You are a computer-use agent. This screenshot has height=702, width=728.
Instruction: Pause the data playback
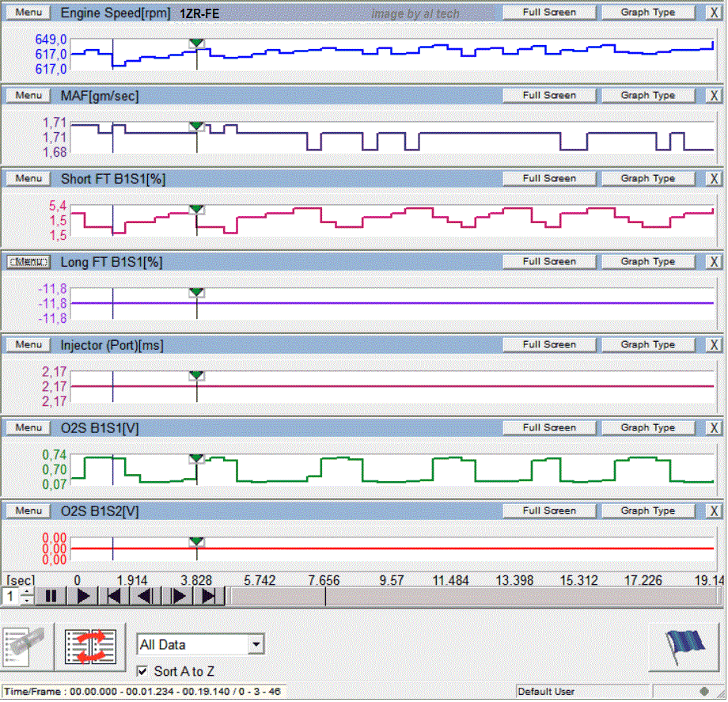pos(51,596)
